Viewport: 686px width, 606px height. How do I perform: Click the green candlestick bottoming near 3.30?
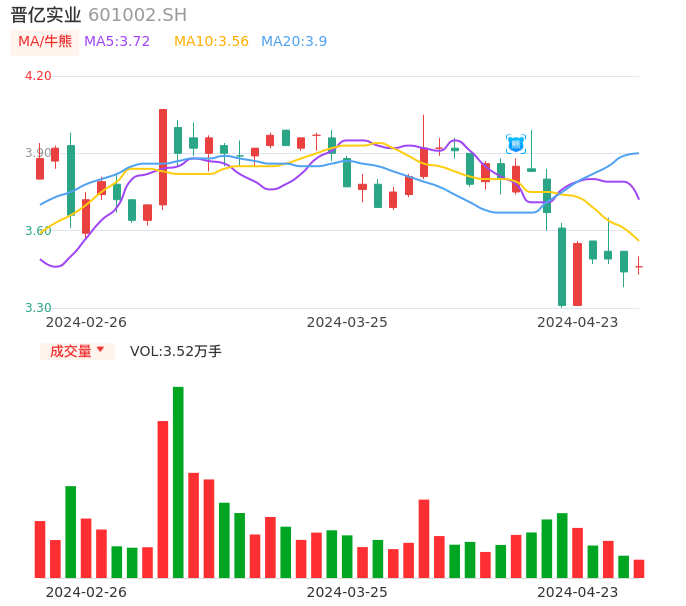tap(562, 266)
